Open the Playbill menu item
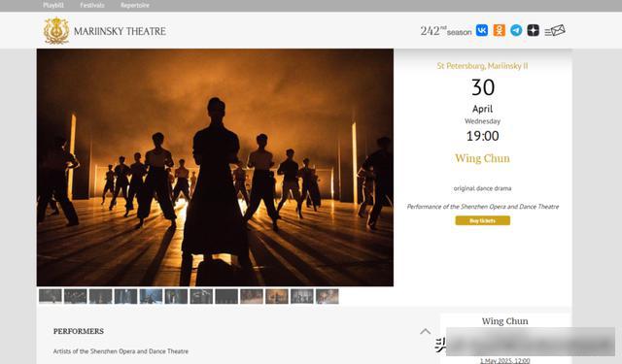 click(x=53, y=5)
